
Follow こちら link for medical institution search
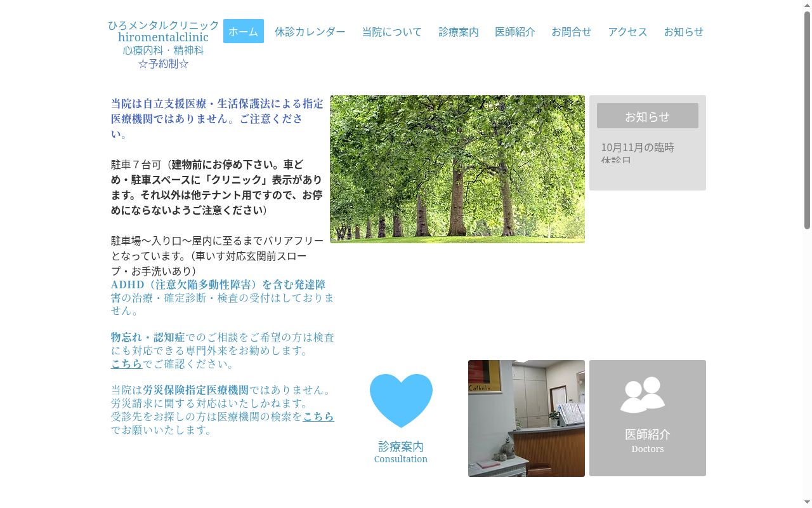tap(318, 417)
